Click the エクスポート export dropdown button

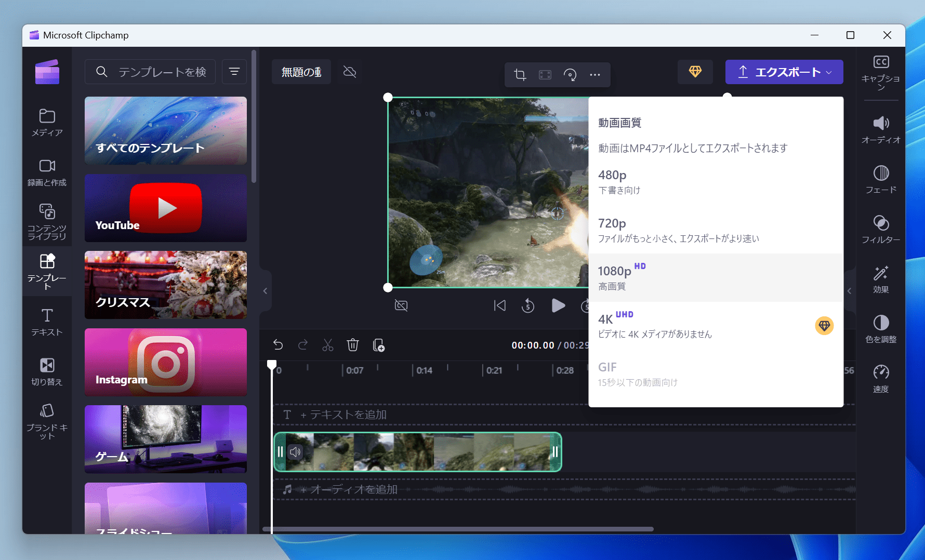[784, 72]
